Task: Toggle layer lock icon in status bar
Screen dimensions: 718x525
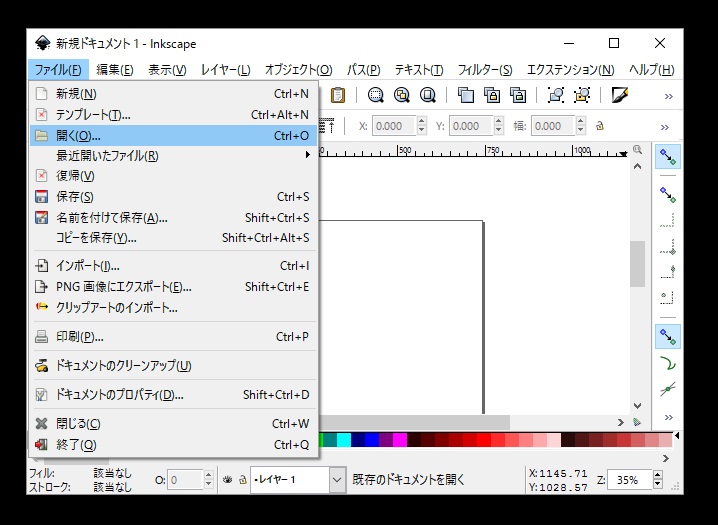Action: 243,480
